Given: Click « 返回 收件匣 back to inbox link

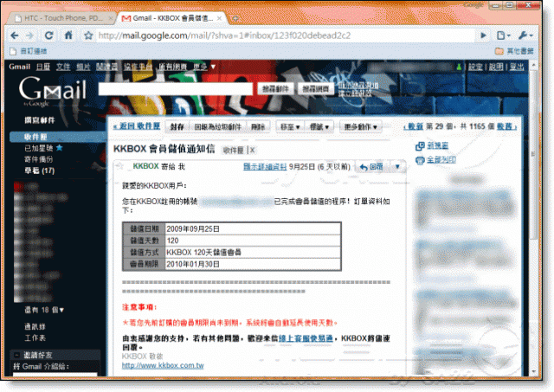Looking at the screenshot, I should pos(137,126).
